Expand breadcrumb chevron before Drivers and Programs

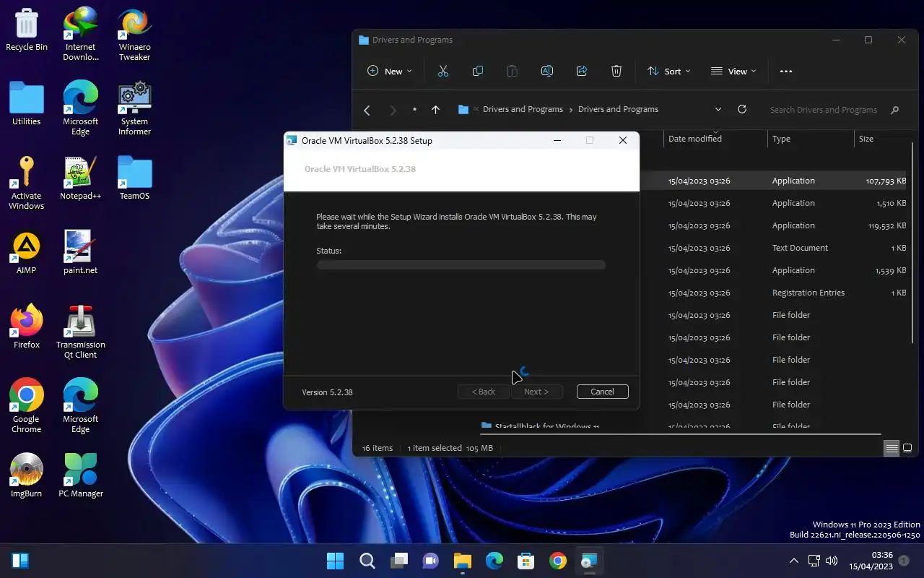[476, 110]
